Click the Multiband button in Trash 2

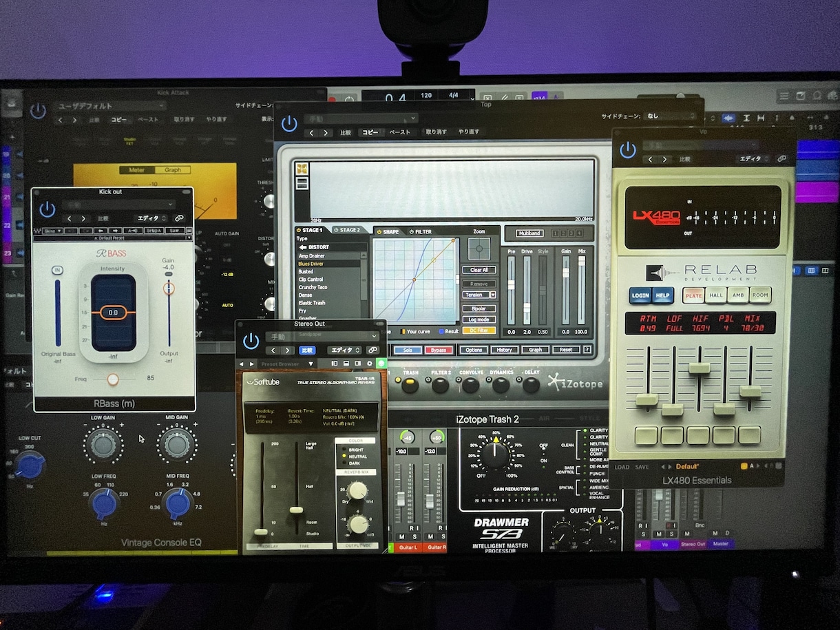pos(529,233)
